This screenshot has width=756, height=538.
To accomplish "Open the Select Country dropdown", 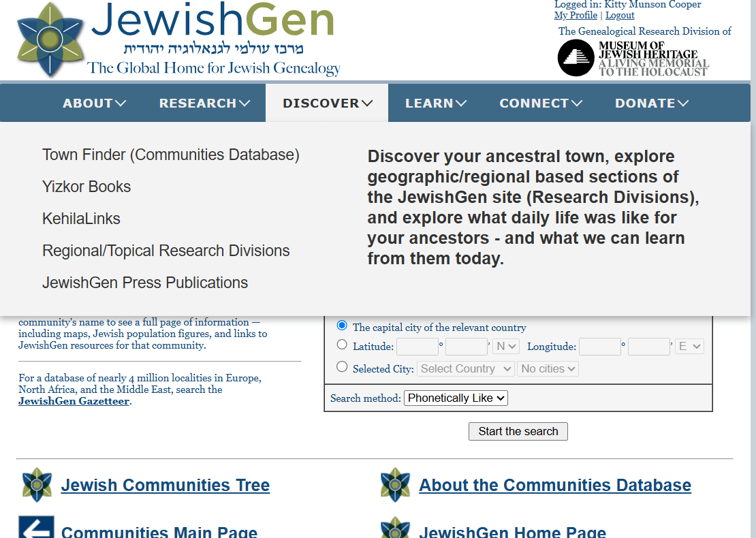I will point(466,369).
